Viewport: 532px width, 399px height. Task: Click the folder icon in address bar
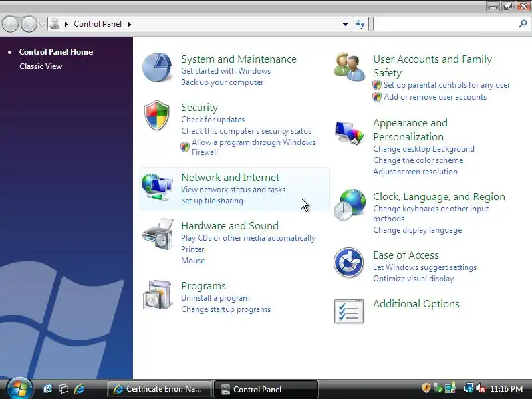tap(55, 24)
